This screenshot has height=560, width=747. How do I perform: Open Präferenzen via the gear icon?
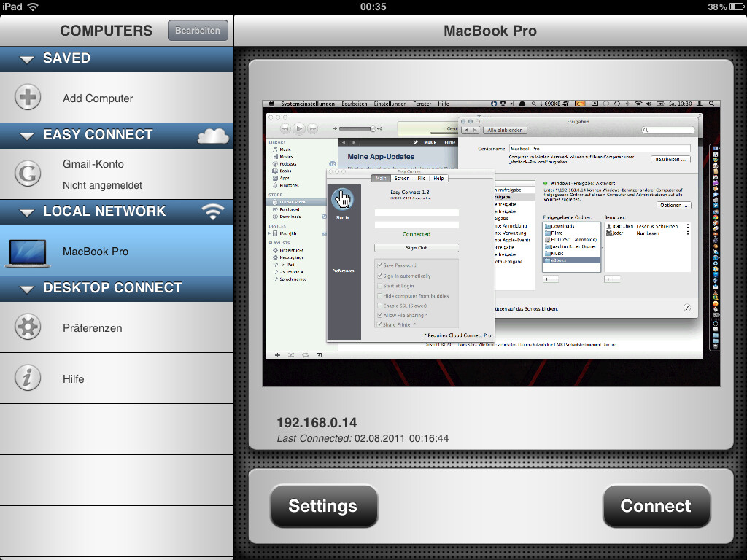(x=27, y=327)
